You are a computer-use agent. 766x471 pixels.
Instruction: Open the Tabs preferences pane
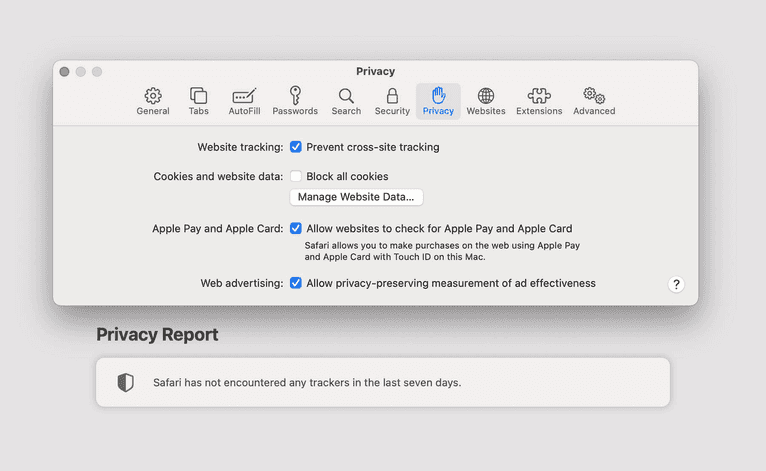(198, 101)
